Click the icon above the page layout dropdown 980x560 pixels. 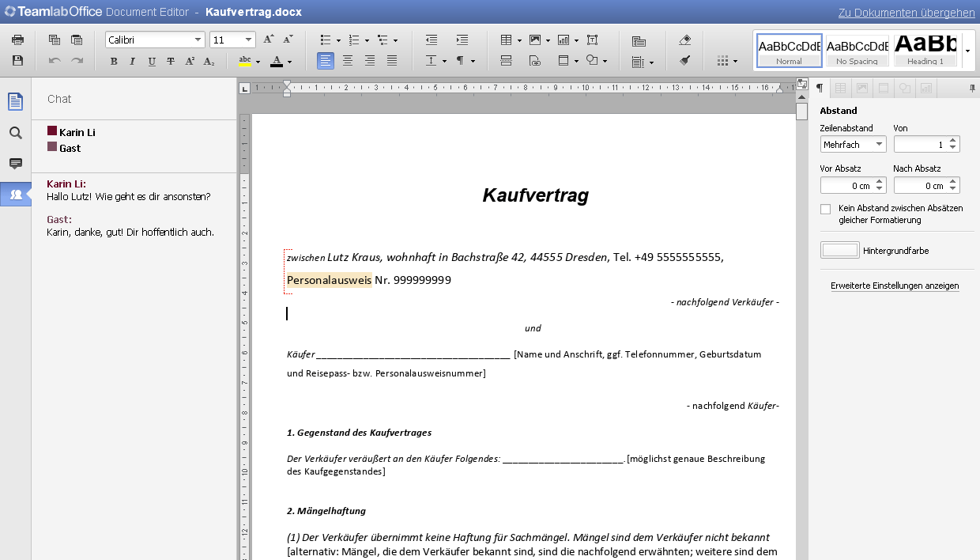pos(639,41)
